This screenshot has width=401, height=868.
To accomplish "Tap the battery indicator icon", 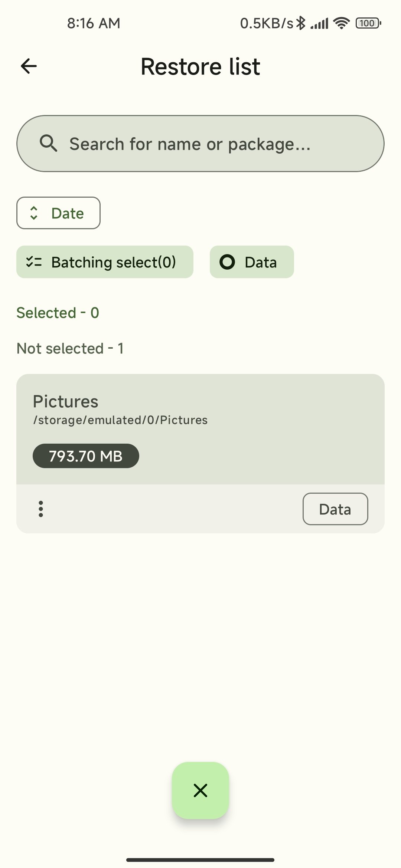I will (x=368, y=23).
